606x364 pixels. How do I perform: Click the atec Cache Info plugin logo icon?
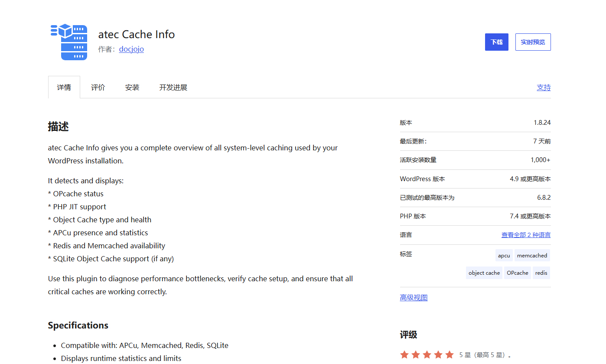coord(69,42)
